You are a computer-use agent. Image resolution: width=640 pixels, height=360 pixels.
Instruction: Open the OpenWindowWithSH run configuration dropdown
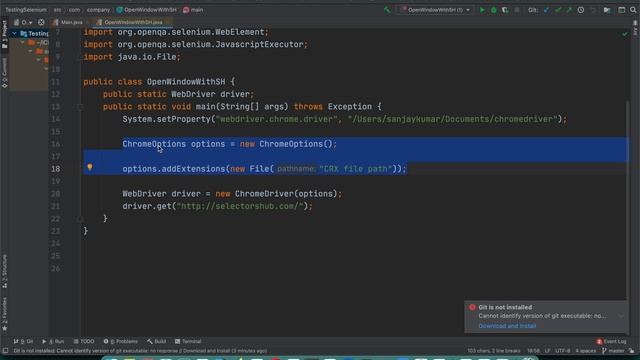(436, 10)
